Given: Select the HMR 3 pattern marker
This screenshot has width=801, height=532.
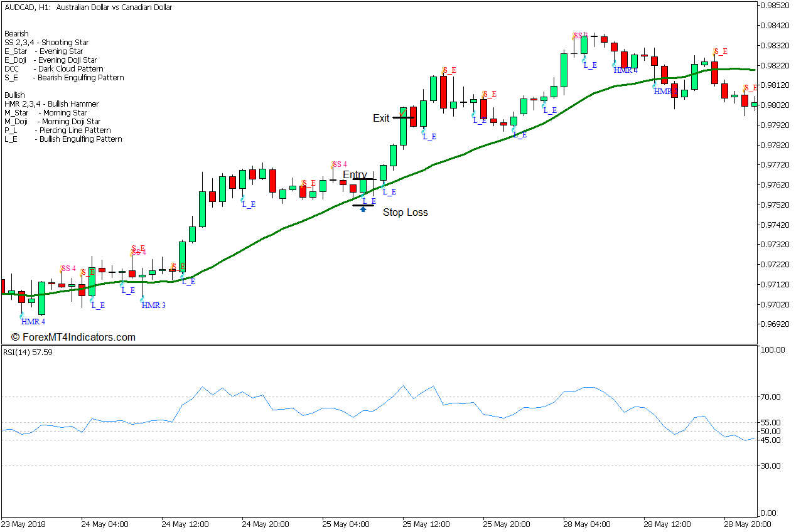Looking at the screenshot, I should (x=153, y=306).
